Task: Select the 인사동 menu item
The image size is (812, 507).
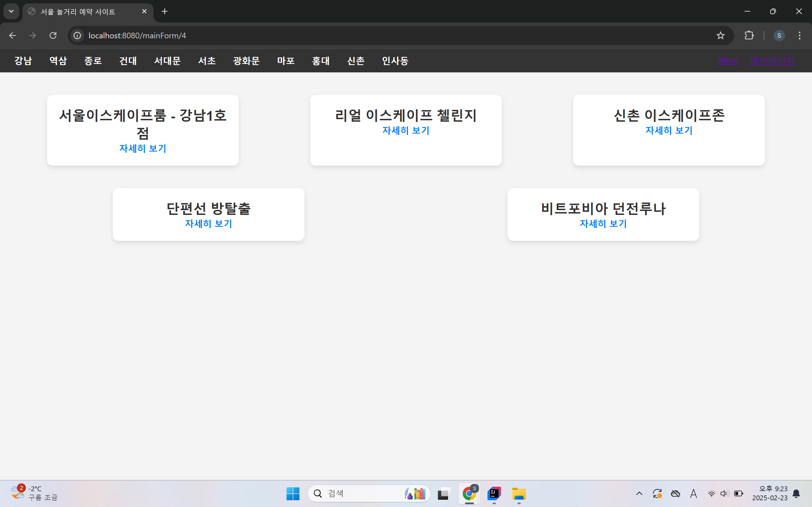Action: [x=395, y=61]
